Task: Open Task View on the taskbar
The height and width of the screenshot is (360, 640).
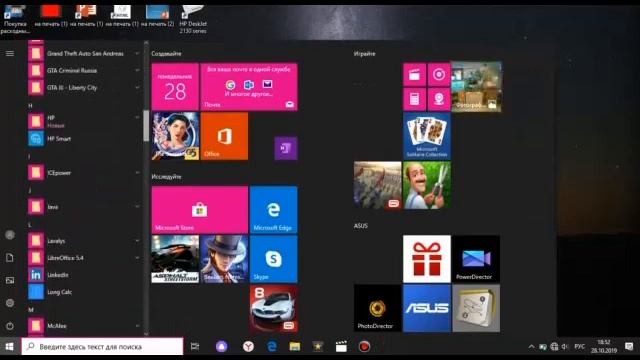Action: (195, 347)
